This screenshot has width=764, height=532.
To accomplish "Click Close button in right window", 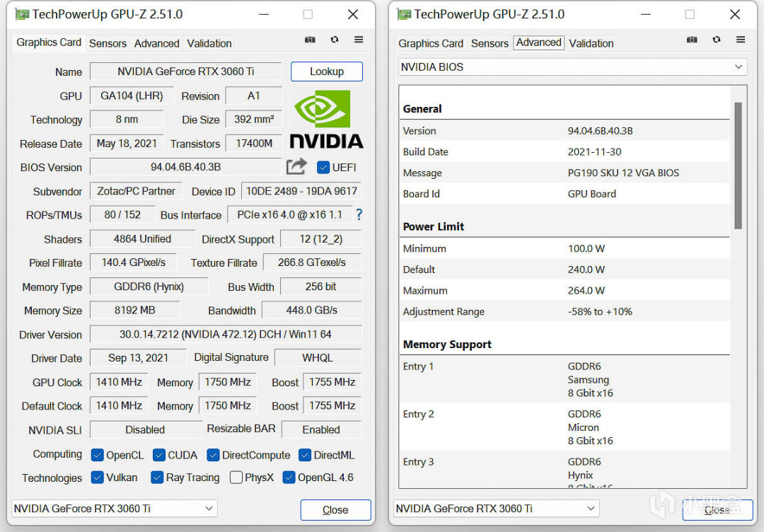I will 718,510.
